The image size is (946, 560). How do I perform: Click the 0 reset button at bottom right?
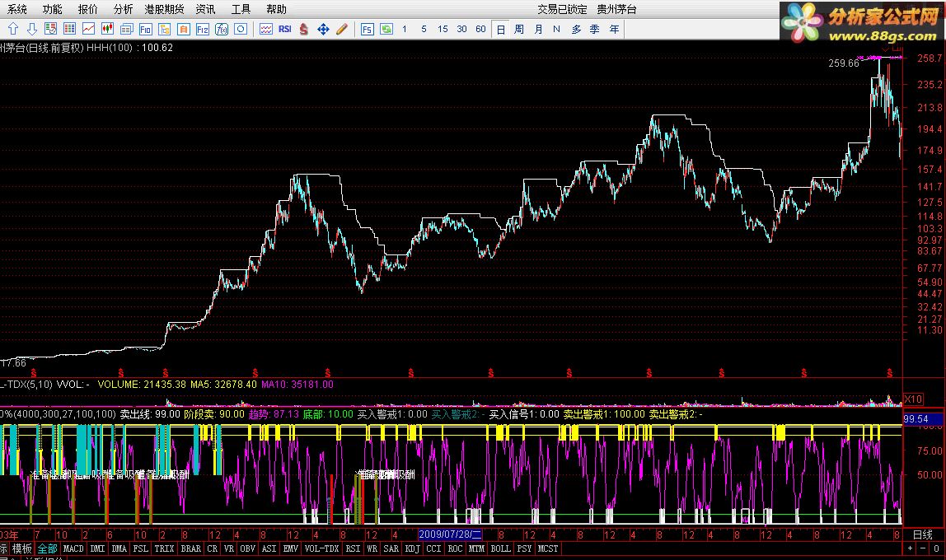click(936, 548)
